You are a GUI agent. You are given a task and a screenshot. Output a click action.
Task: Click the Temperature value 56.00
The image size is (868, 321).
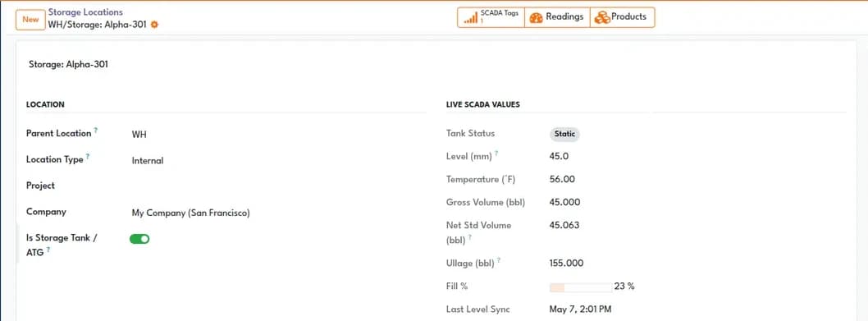tap(562, 179)
